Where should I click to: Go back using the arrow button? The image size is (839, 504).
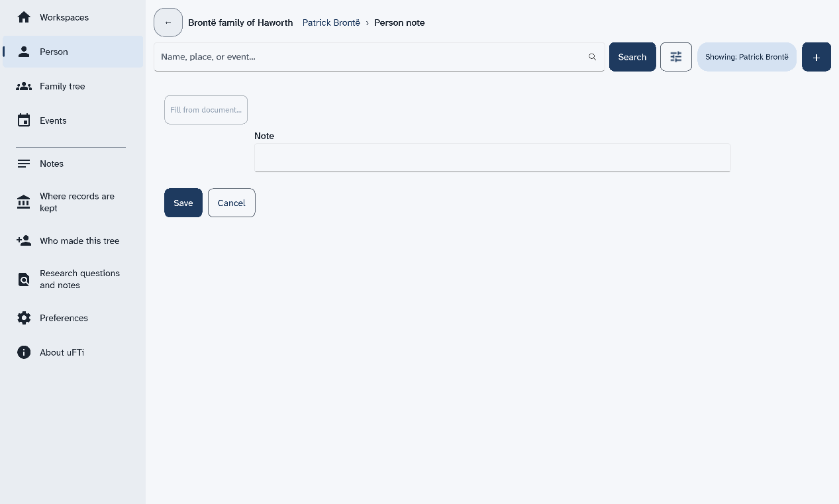coord(168,23)
